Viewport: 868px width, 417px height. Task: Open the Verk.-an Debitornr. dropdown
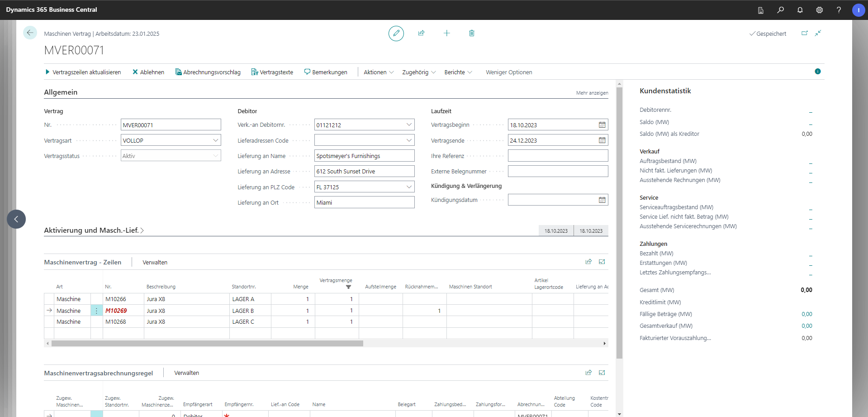(409, 125)
